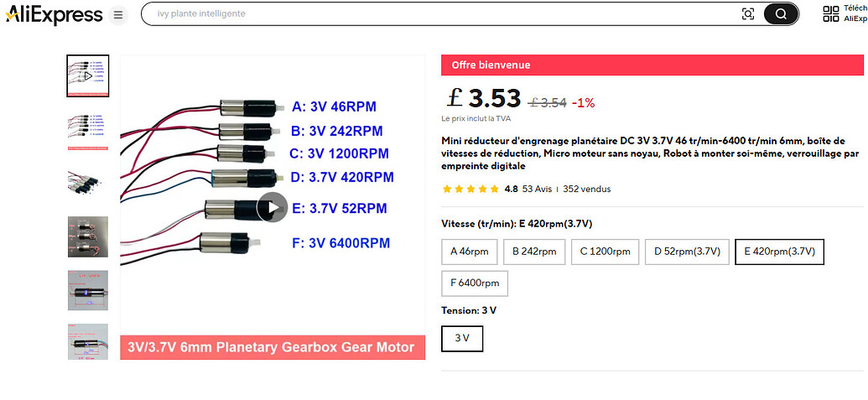
Task: Select the F 6400rpm variant
Action: point(475,283)
